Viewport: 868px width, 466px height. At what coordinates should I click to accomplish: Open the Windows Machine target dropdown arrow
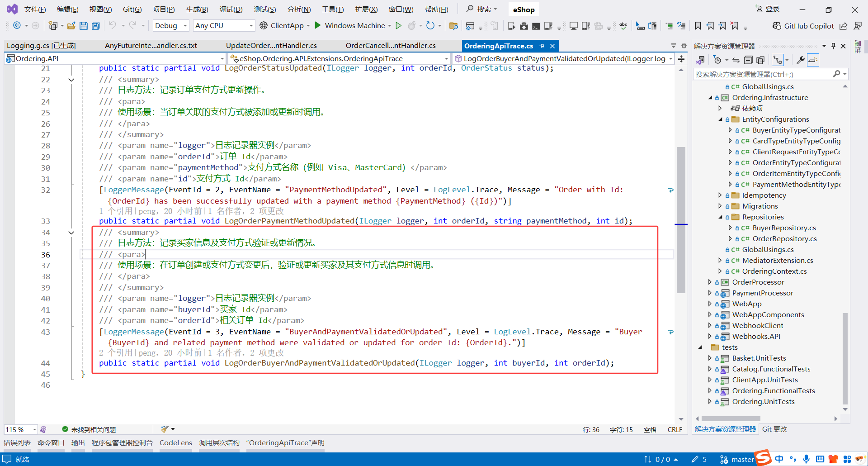tap(389, 26)
